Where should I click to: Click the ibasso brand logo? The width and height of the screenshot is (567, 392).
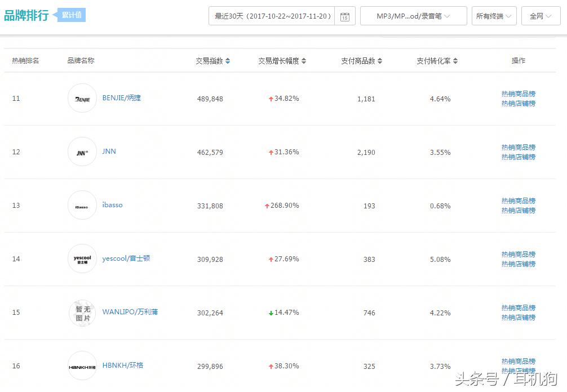point(82,205)
